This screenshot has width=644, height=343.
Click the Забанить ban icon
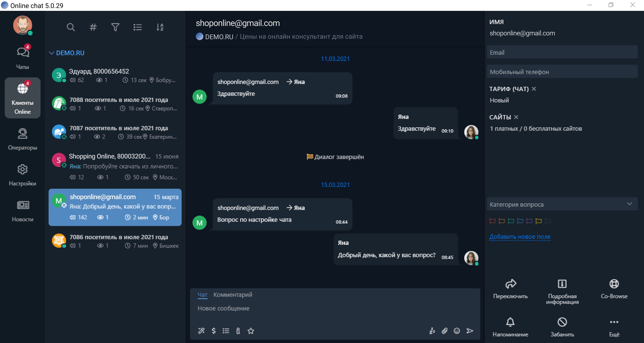click(562, 322)
